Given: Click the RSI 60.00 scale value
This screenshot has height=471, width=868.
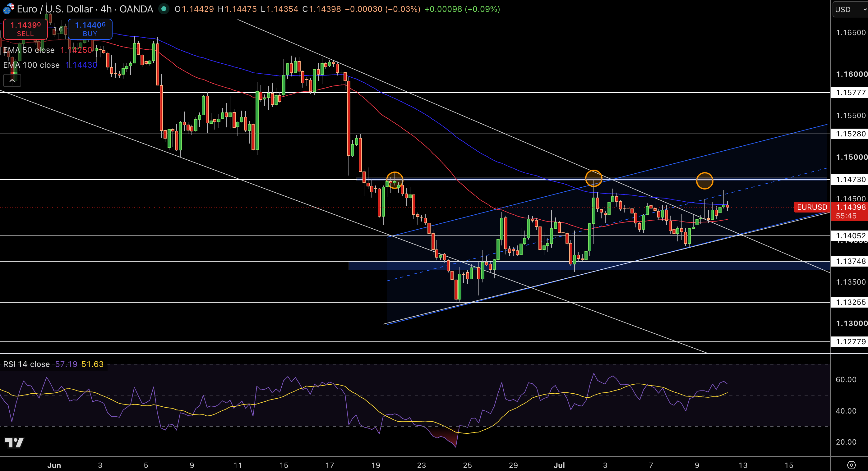Looking at the screenshot, I should click(846, 380).
